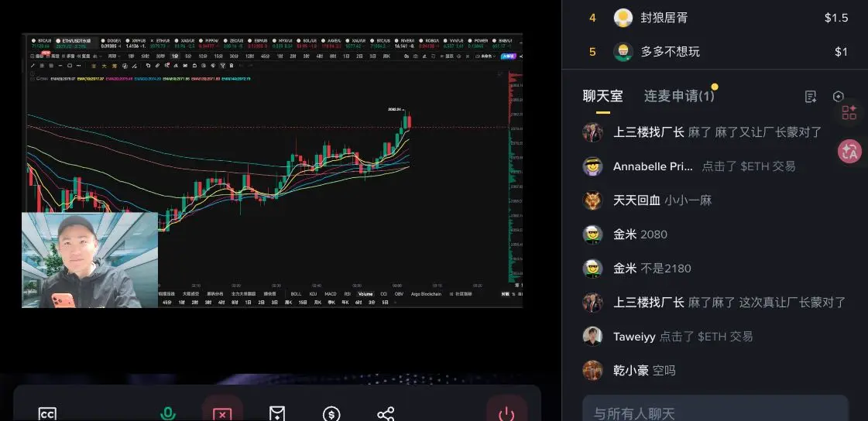
Task: Click the 金米 message 不是2180
Action: (x=666, y=269)
